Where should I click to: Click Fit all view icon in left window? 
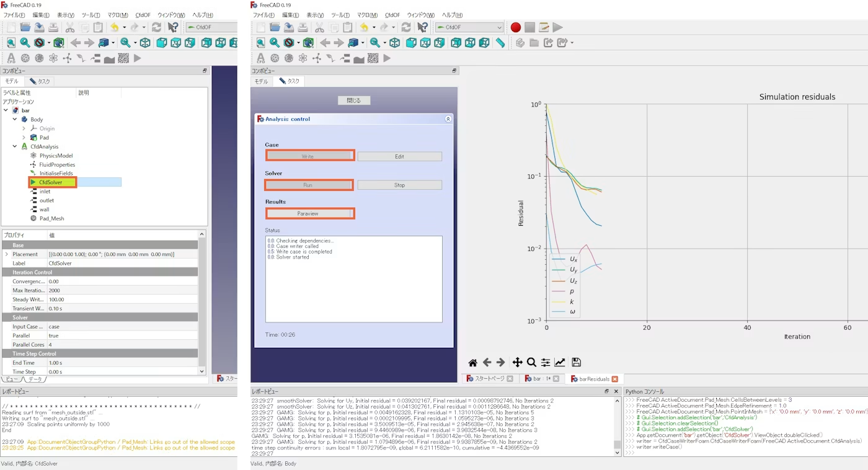point(11,43)
